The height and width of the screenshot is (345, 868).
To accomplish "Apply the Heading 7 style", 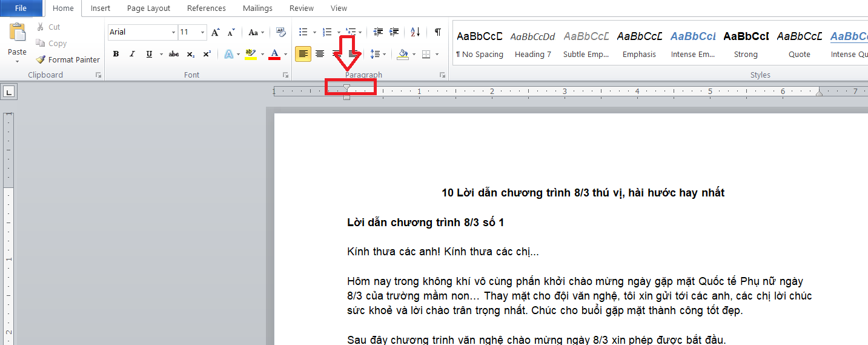I will 533,44.
